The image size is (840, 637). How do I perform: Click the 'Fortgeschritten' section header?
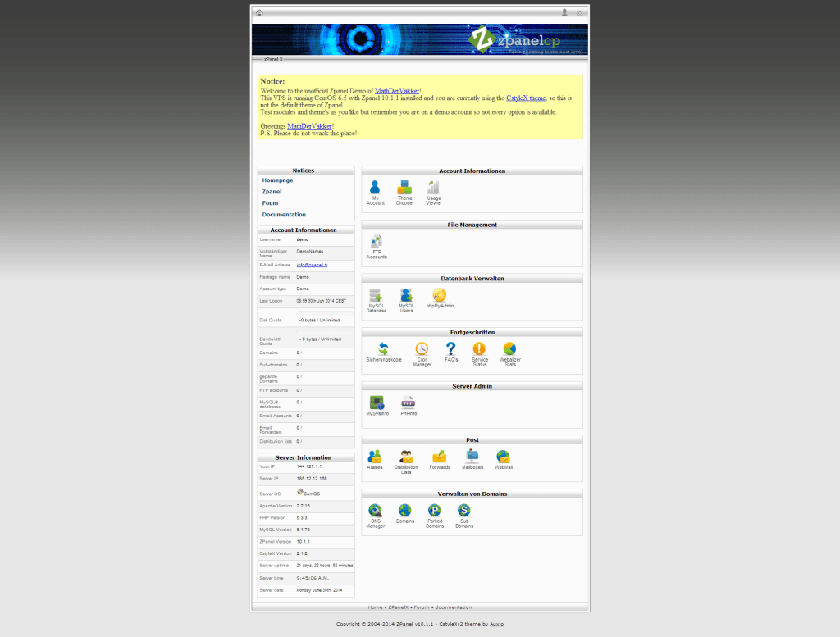472,332
